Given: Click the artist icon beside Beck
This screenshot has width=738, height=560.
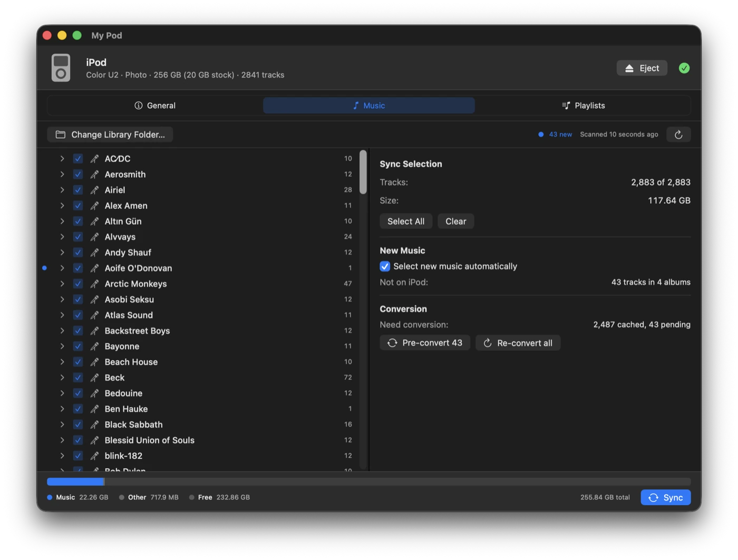Looking at the screenshot, I should click(94, 378).
